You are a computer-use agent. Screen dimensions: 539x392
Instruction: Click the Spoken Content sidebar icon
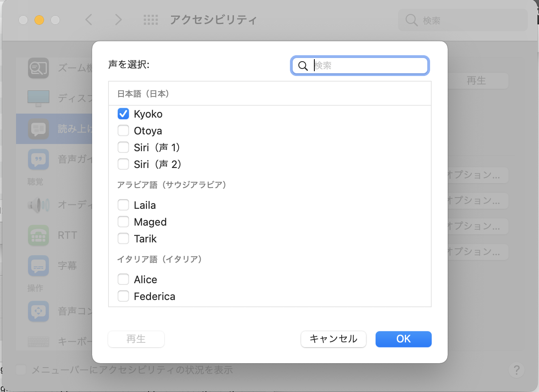38,129
